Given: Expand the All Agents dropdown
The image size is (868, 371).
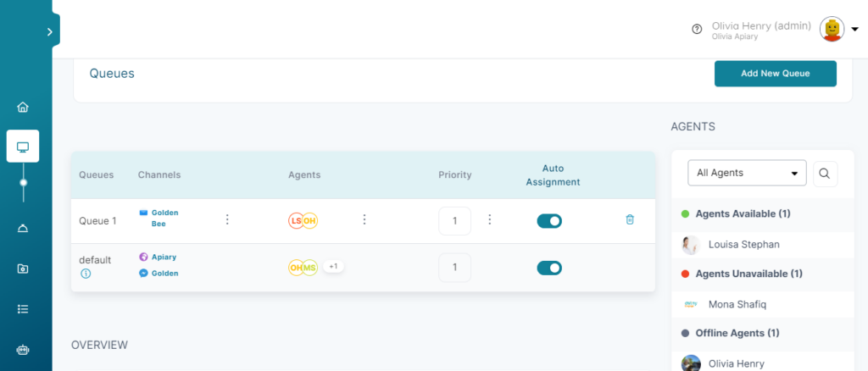Looking at the screenshot, I should 747,173.
